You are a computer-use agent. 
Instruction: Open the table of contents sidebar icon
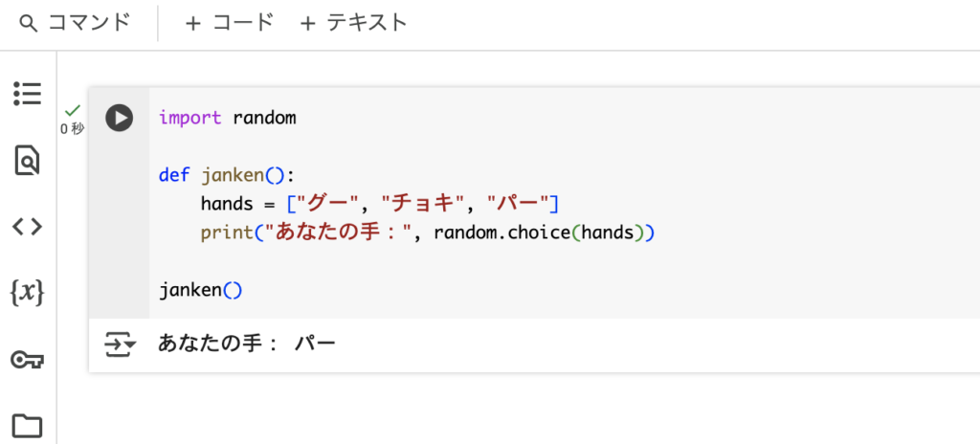point(28,94)
